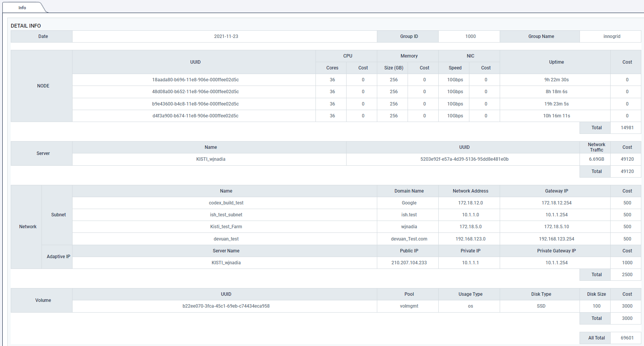Click network address 10.1.1.0
The image size is (644, 346).
[471, 215]
